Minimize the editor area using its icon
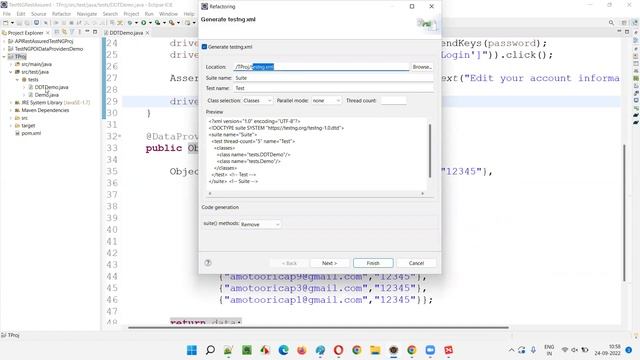 (619, 32)
